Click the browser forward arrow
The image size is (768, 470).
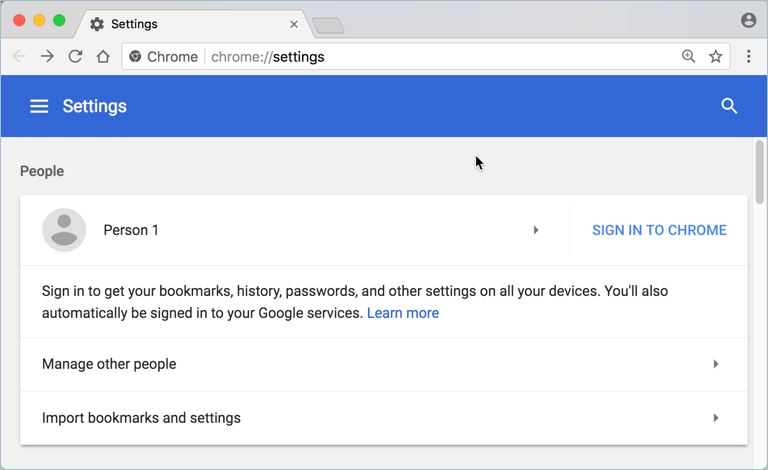[47, 56]
